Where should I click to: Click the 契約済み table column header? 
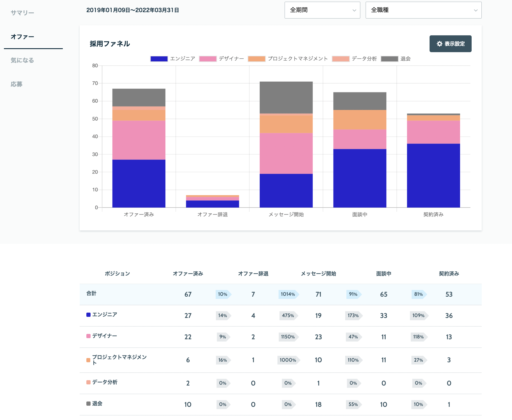449,274
